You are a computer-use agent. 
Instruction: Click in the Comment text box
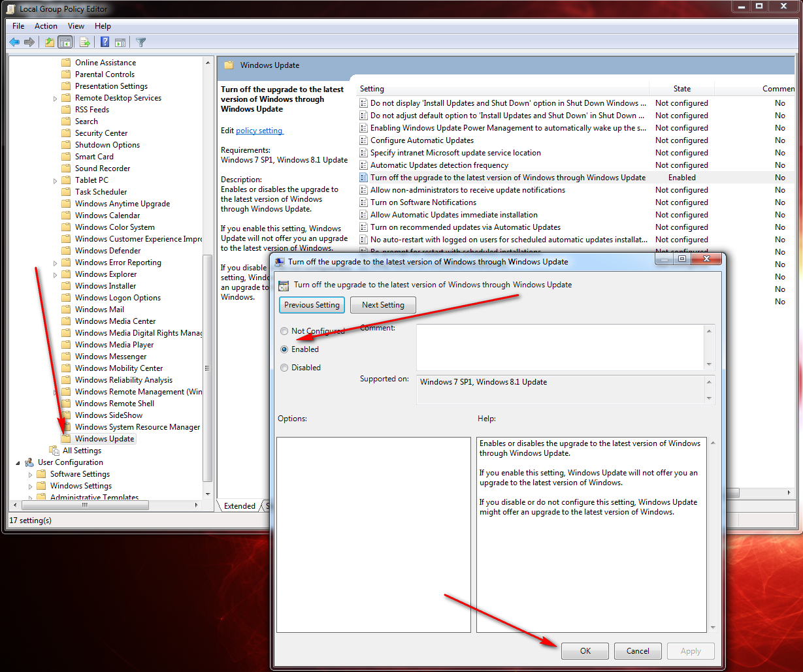(x=561, y=347)
